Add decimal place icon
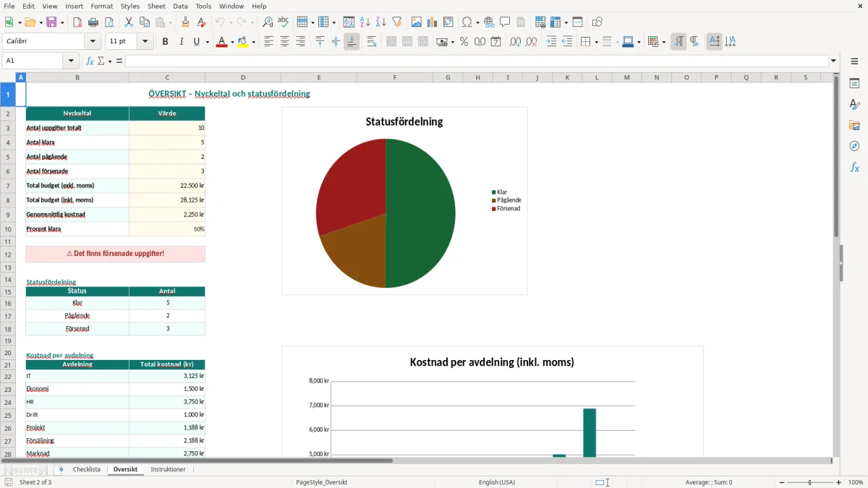 [515, 42]
